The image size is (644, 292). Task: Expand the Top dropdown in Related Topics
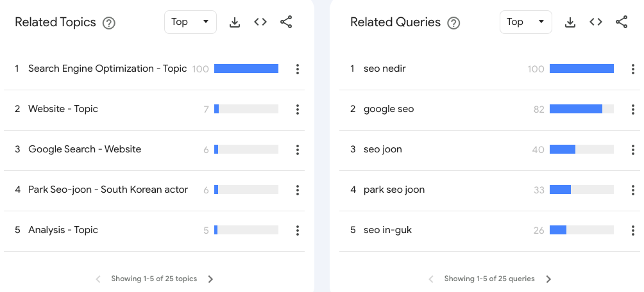point(191,22)
